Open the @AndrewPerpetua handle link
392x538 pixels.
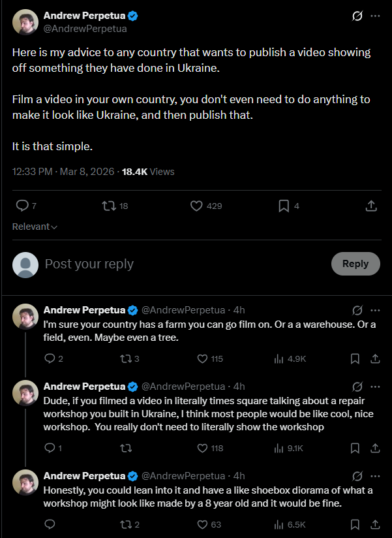(x=85, y=28)
